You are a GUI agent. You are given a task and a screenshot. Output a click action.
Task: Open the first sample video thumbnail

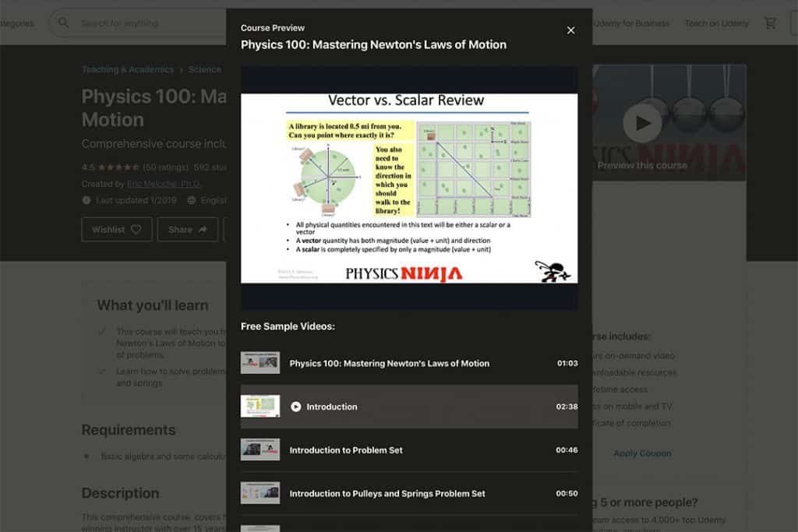260,363
